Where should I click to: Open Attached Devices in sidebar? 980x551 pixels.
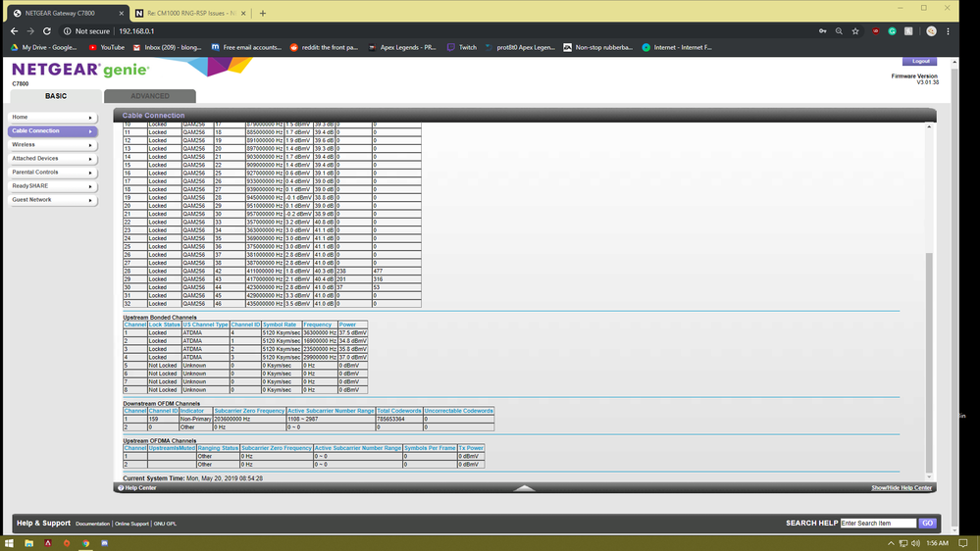pyautogui.click(x=53, y=159)
